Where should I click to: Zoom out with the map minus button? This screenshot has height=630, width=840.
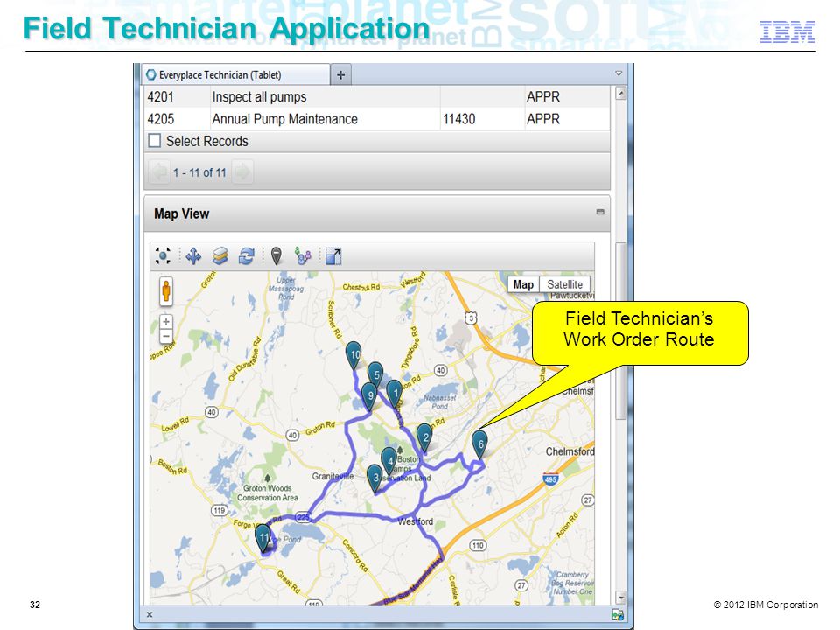[166, 336]
